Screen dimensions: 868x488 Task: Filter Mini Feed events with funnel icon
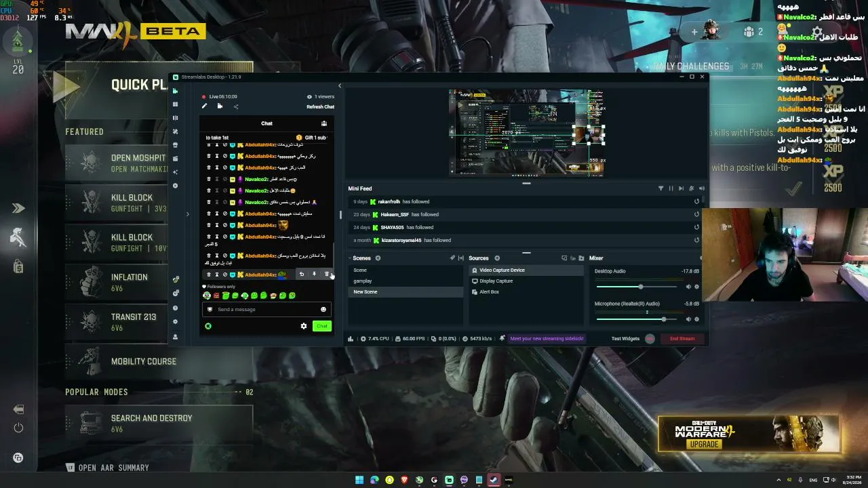pyautogui.click(x=660, y=188)
